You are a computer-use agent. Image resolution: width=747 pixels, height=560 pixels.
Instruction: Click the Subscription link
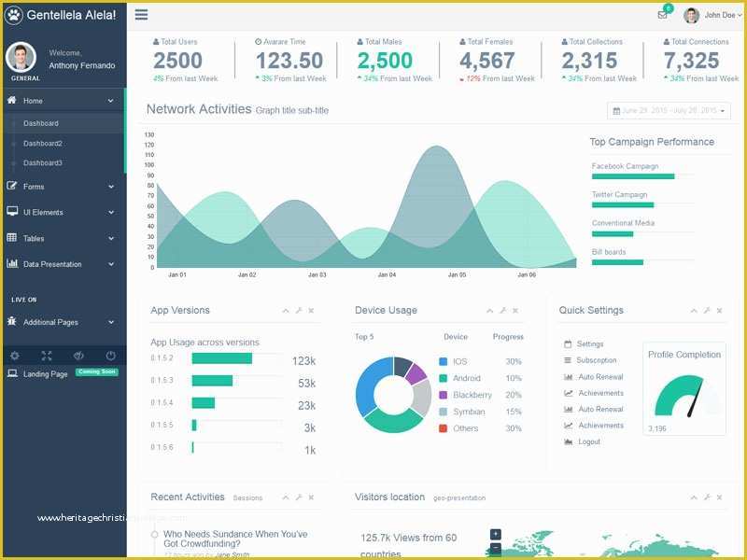click(x=597, y=360)
